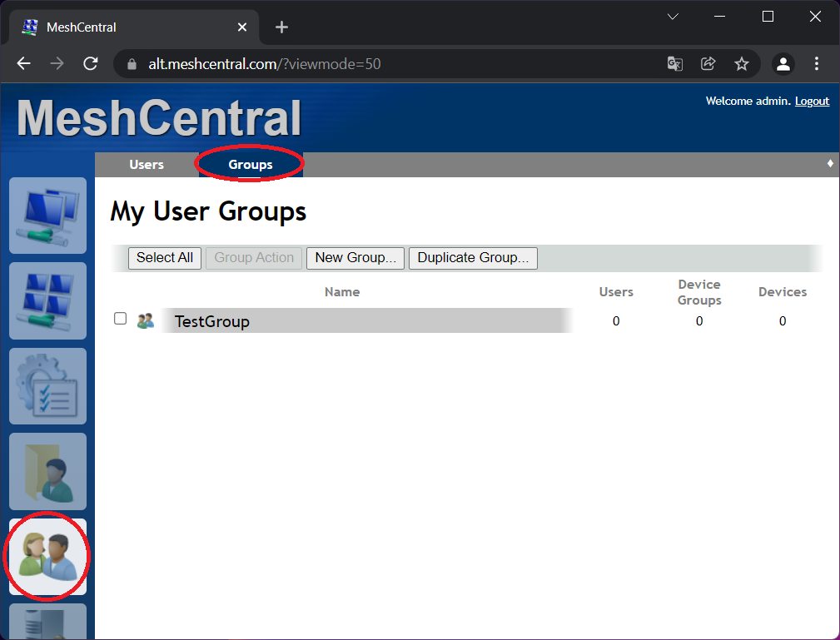Click the diamond toggle on the tab bar

[830, 164]
